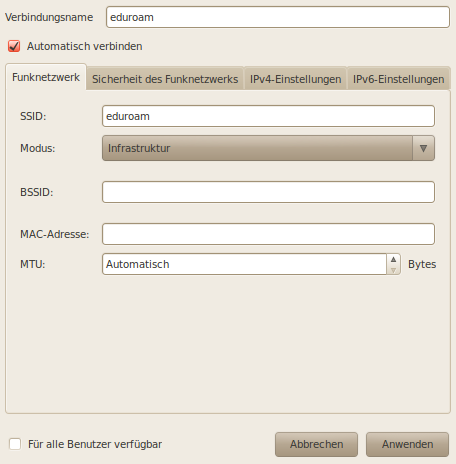Click the Automatisch verbinden label text
The height and width of the screenshot is (464, 456).
pyautogui.click(x=85, y=46)
